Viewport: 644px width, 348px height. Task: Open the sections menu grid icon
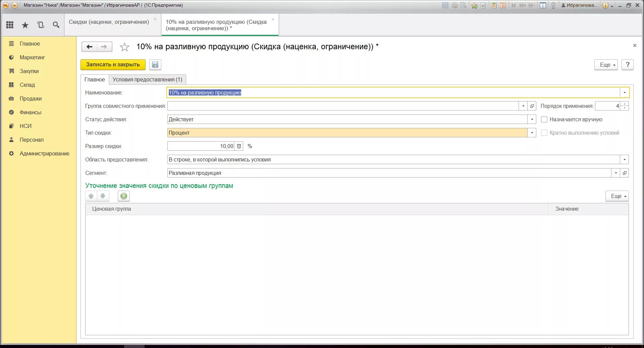(x=10, y=25)
